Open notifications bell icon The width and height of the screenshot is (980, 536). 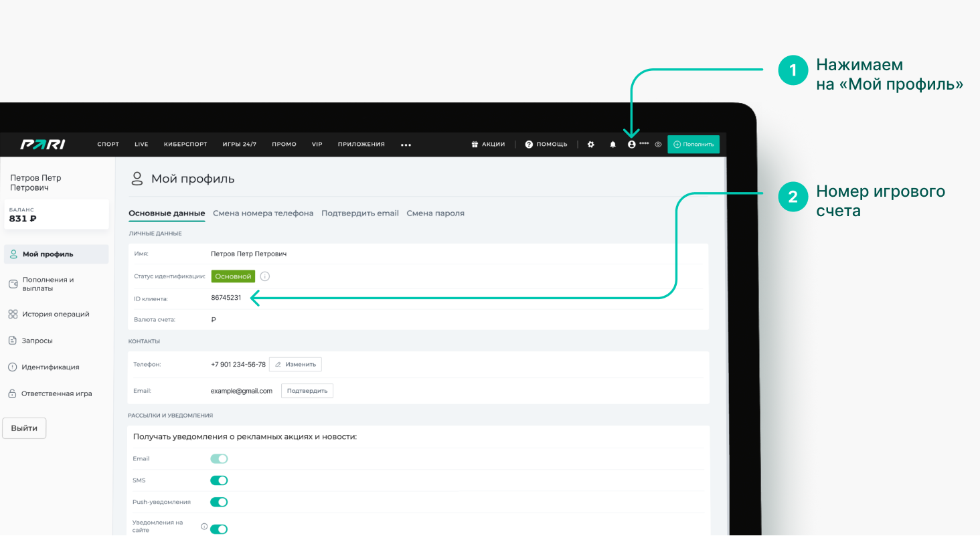[x=612, y=144]
